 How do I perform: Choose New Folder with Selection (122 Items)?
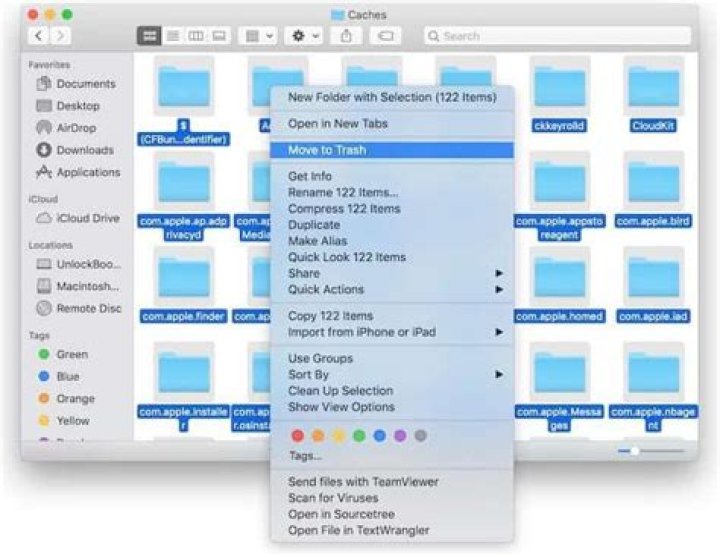[392, 97]
